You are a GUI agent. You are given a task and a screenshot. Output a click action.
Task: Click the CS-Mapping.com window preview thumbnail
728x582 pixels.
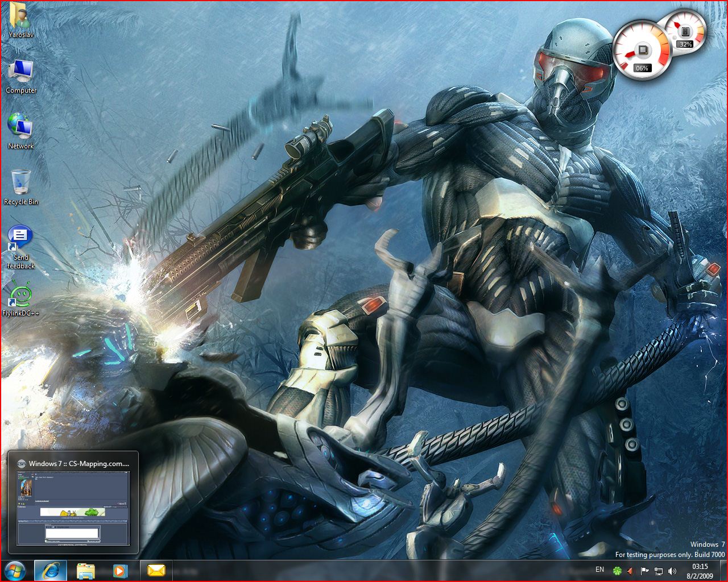click(x=73, y=508)
